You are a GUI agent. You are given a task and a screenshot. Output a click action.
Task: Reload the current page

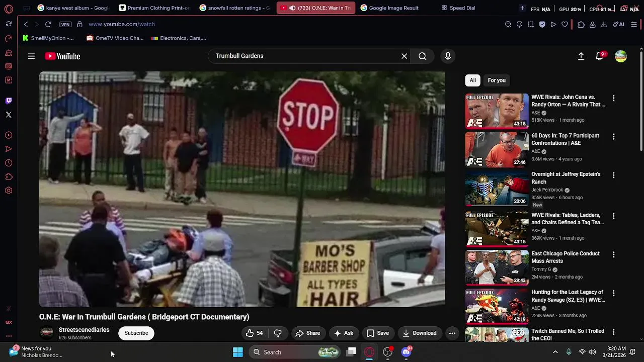pyautogui.click(x=48, y=24)
